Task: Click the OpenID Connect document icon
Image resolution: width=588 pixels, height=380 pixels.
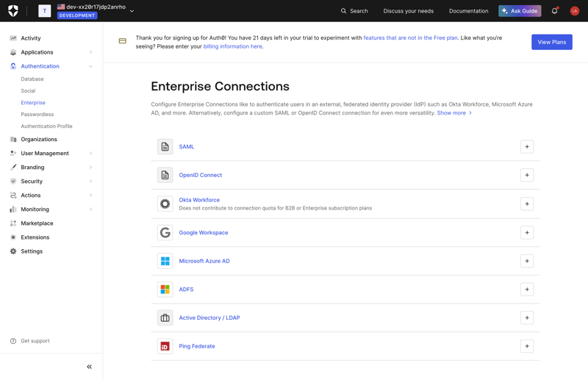Action: click(165, 175)
